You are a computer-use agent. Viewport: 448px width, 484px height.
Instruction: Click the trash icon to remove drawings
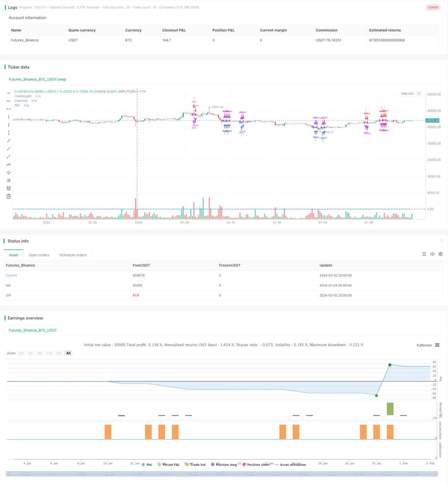pos(9,196)
